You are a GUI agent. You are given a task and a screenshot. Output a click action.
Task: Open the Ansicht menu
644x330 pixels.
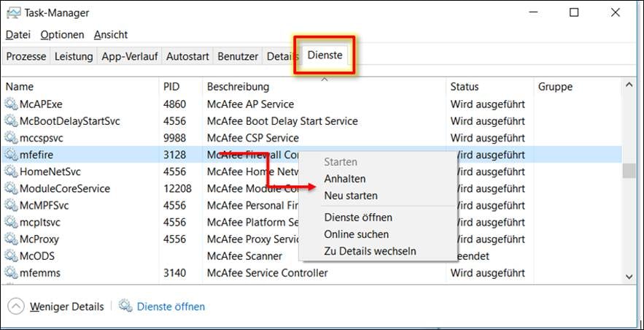pyautogui.click(x=110, y=35)
